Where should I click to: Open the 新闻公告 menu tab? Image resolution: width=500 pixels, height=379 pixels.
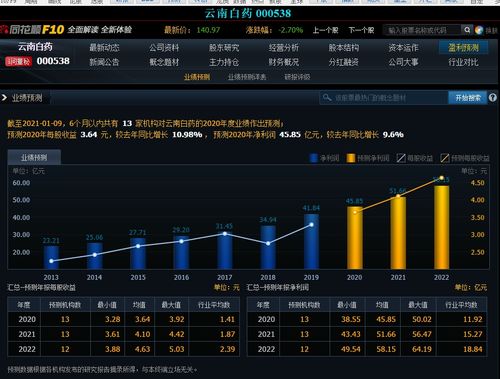(104, 62)
